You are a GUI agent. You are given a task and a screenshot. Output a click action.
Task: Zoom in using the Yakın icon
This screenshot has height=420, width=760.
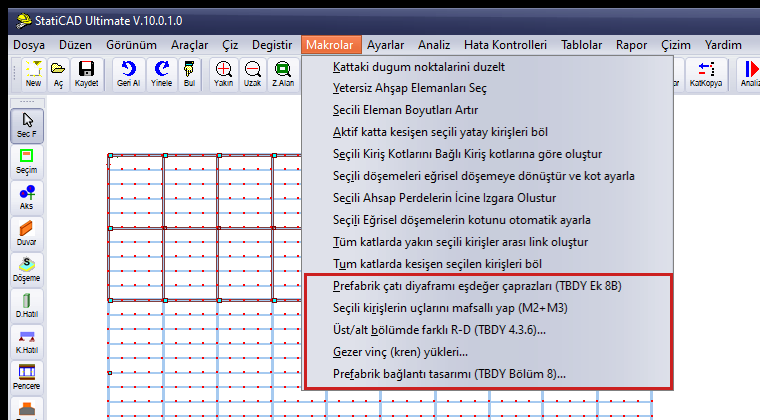[x=223, y=74]
